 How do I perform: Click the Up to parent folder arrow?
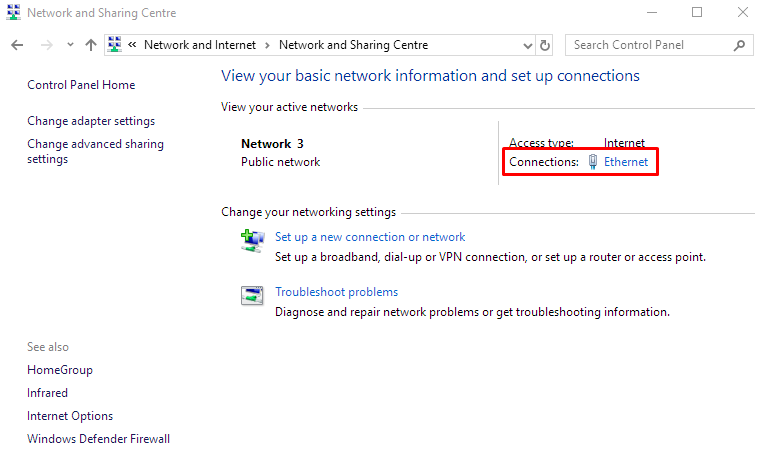point(91,45)
